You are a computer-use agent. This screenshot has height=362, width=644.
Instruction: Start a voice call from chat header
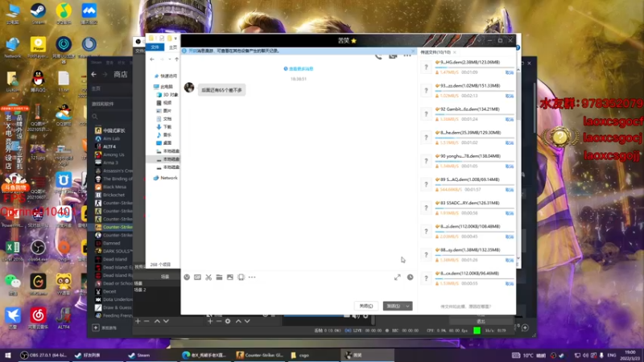tap(378, 56)
